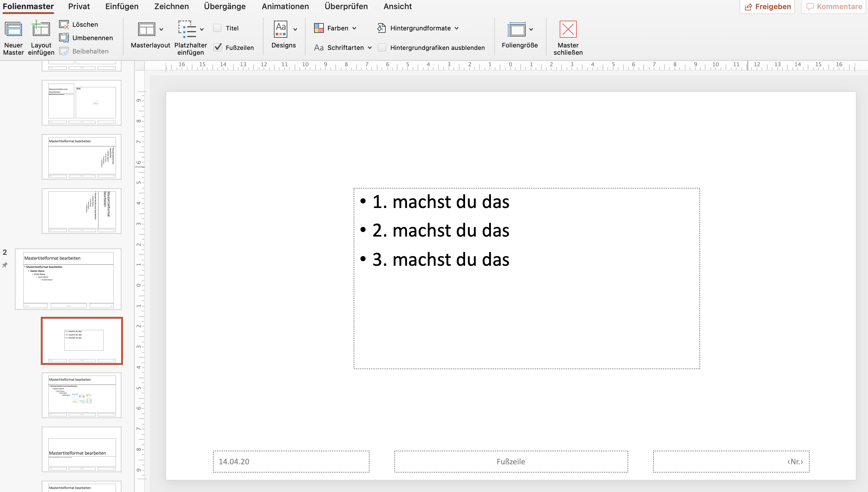The image size is (868, 492).
Task: Click the Umbenennen icon
Action: [x=64, y=38]
